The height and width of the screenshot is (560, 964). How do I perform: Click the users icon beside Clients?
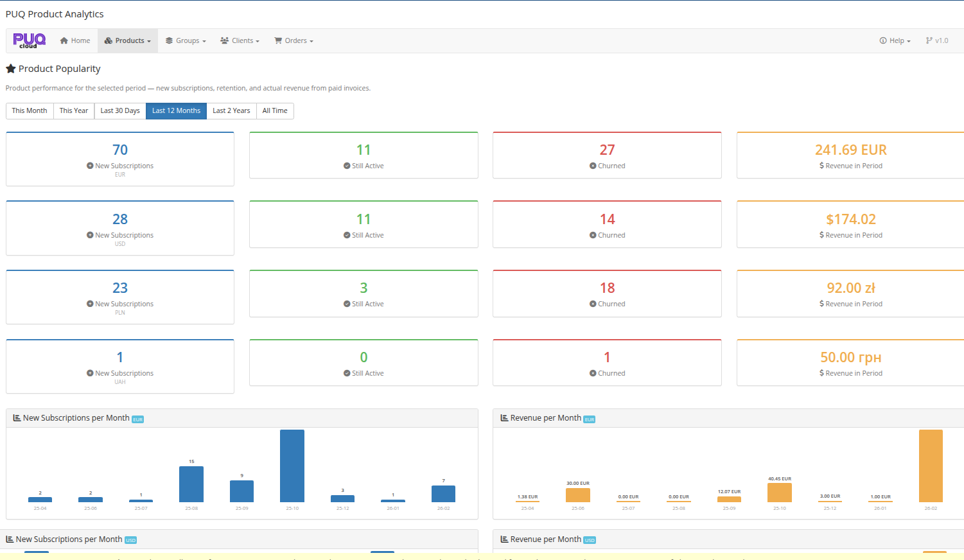[223, 40]
